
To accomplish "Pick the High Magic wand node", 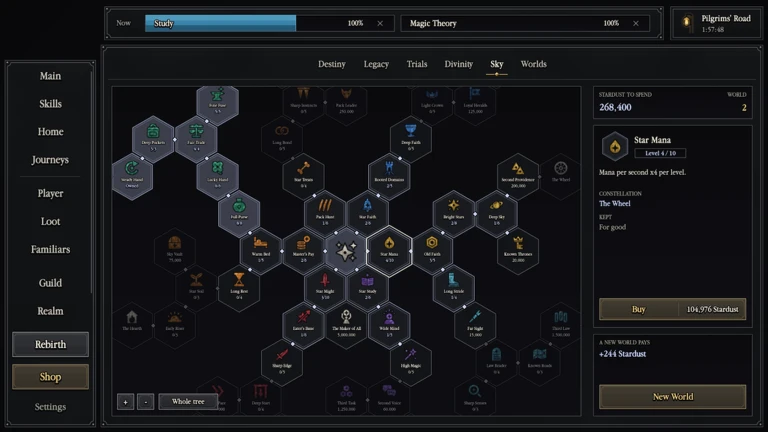I will coord(410,363).
